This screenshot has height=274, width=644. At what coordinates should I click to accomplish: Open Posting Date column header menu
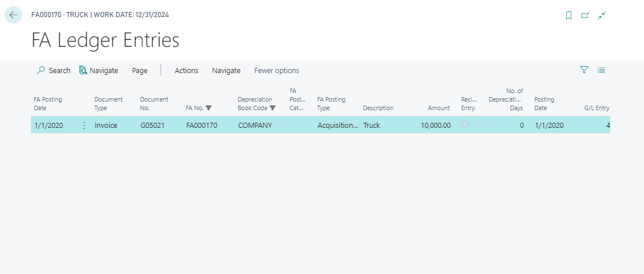(x=544, y=104)
